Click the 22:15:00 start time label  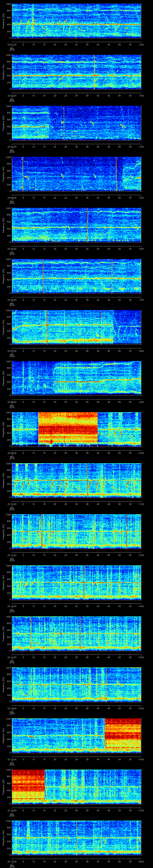(12, 759)
